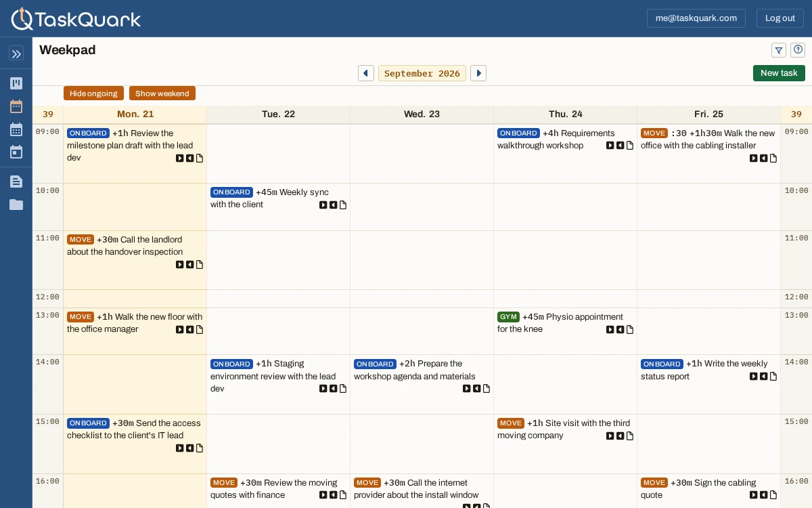Click right-arrow icon on Walk new office cabling task
Image resolution: width=812 pixels, height=508 pixels.
tap(753, 158)
